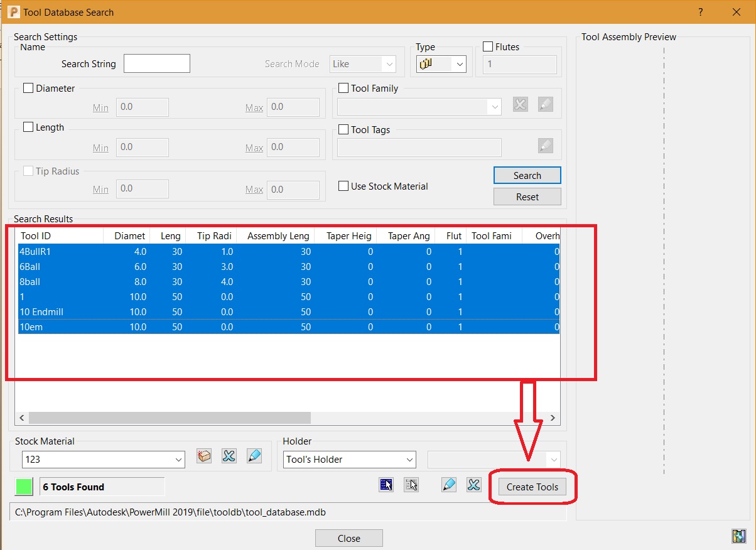
Task: Enable the Tool Tags checkbox
Action: point(343,130)
